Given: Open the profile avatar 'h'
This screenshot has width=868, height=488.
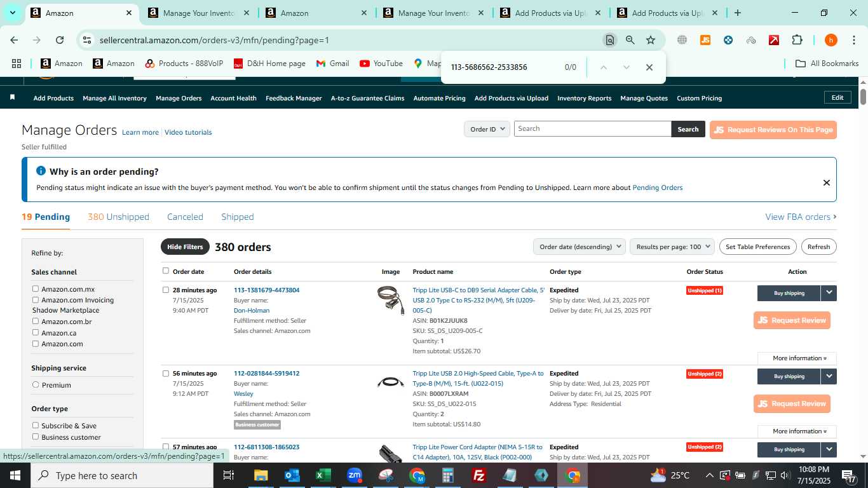Looking at the screenshot, I should (831, 40).
